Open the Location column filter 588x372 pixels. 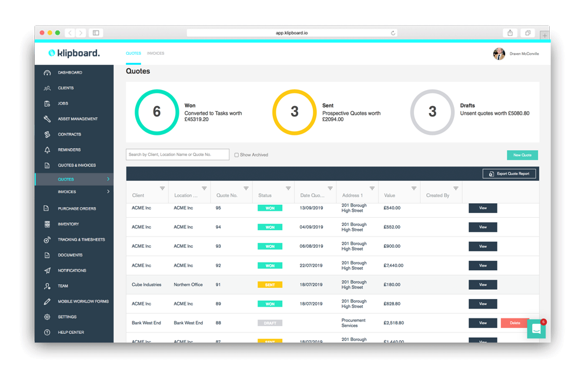[x=205, y=188]
